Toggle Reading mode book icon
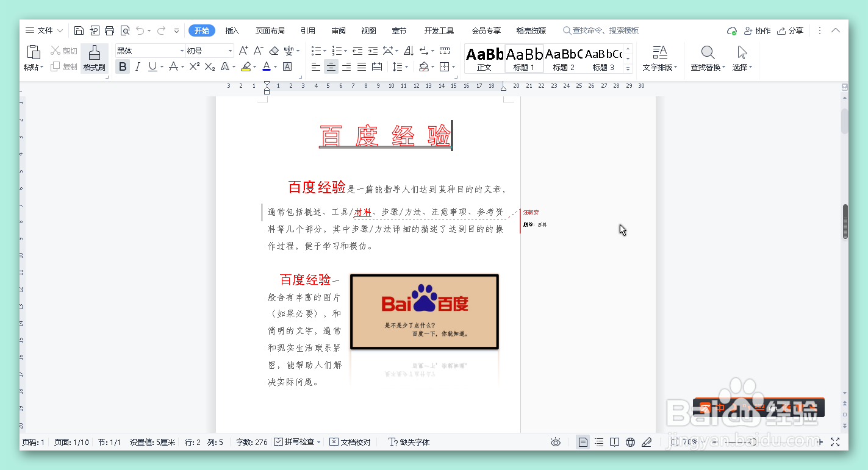The image size is (868, 470). 615,442
